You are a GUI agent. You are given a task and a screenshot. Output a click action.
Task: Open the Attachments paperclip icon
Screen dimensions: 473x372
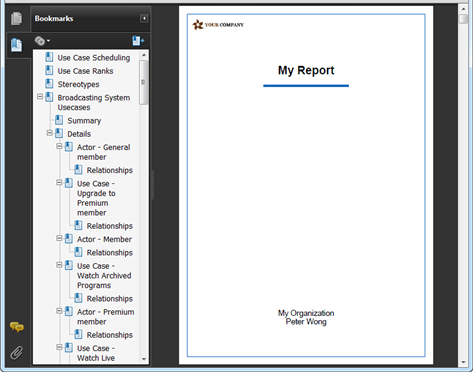click(16, 353)
